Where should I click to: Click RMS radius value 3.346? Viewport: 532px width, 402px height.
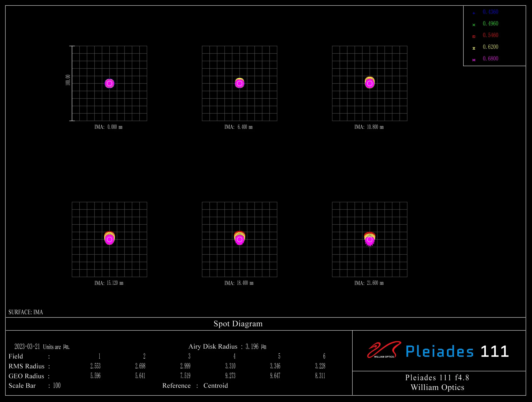275,366
